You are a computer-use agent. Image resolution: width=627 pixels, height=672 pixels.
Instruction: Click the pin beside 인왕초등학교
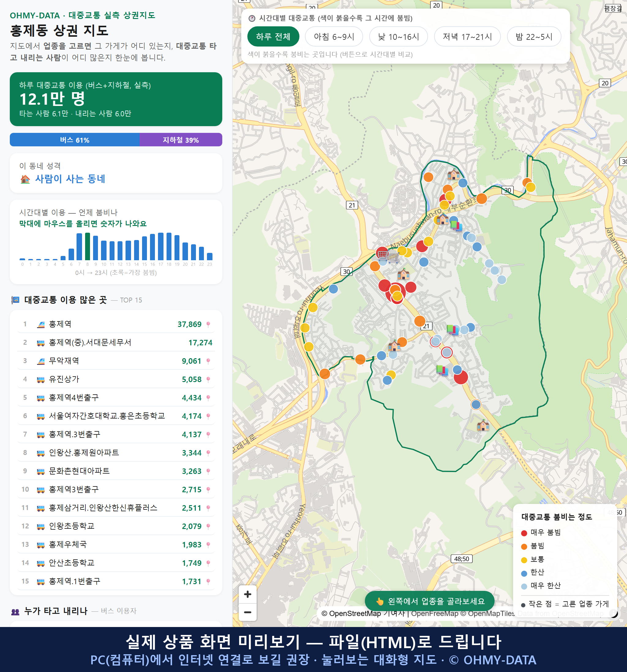[208, 526]
